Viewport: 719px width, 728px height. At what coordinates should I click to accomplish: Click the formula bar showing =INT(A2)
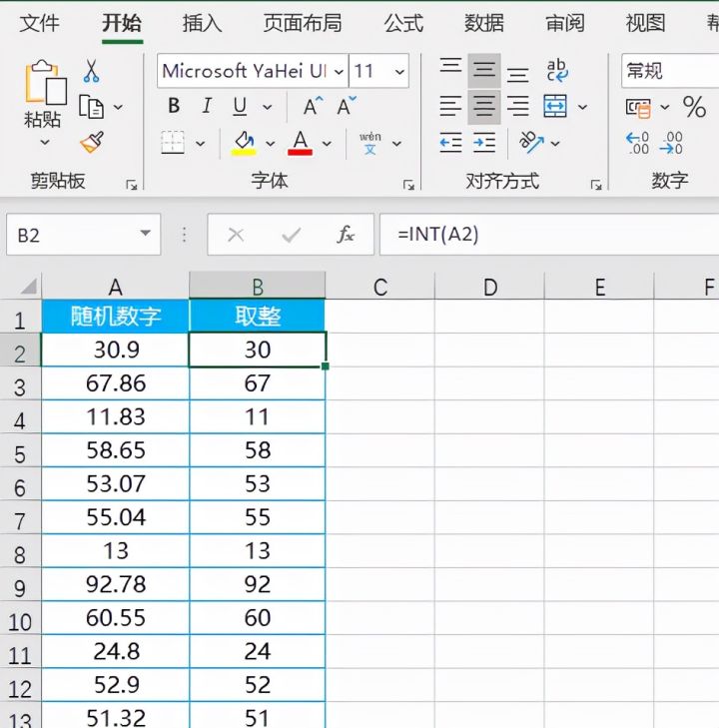click(x=549, y=235)
